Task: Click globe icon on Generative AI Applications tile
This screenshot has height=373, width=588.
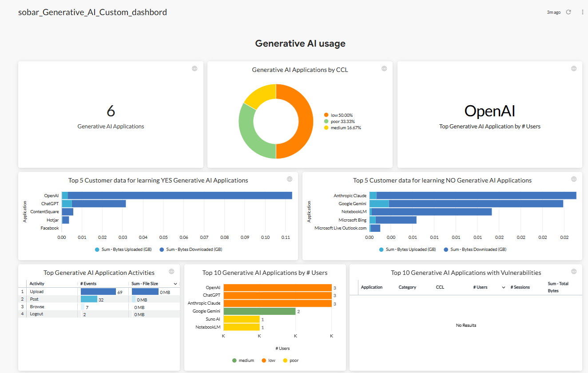Action: click(x=195, y=68)
